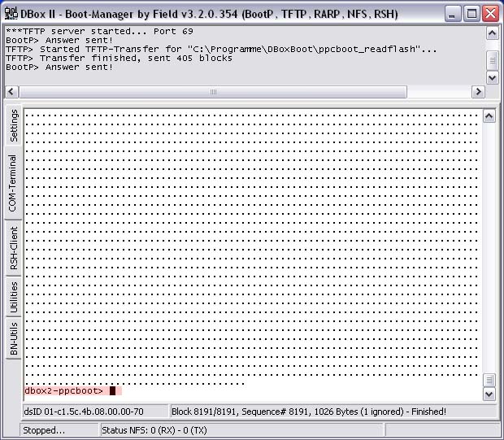The height and width of the screenshot is (440, 504).
Task: Click the 'Stopped...' status bar entry
Action: click(x=59, y=430)
